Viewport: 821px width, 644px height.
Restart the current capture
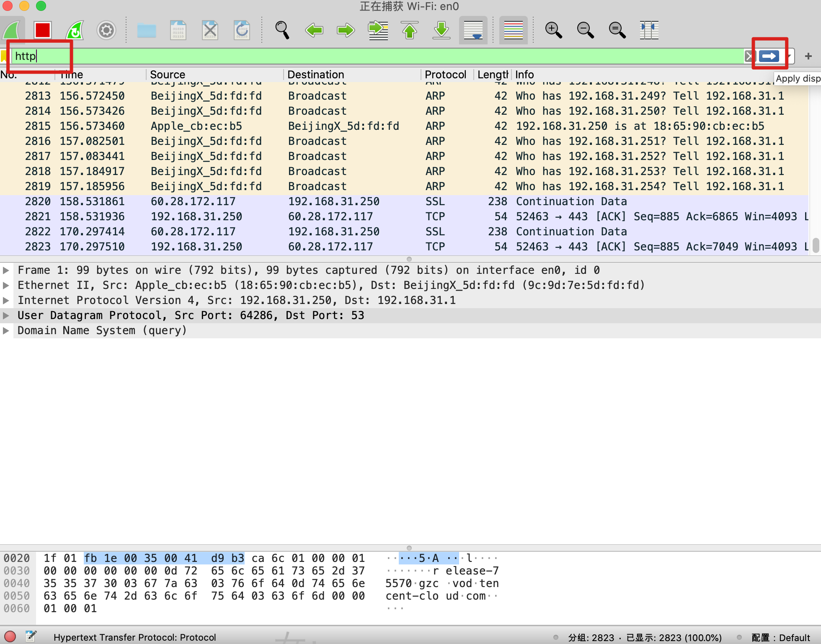coord(75,30)
